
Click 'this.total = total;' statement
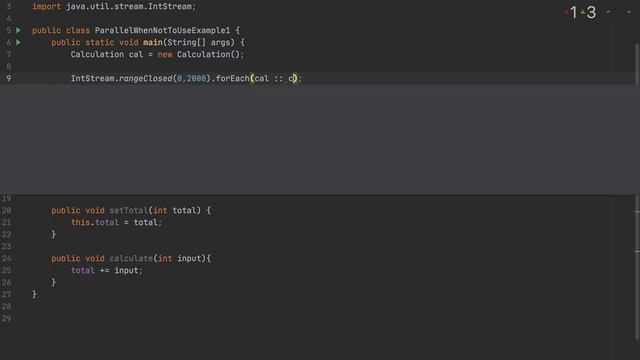(116, 222)
